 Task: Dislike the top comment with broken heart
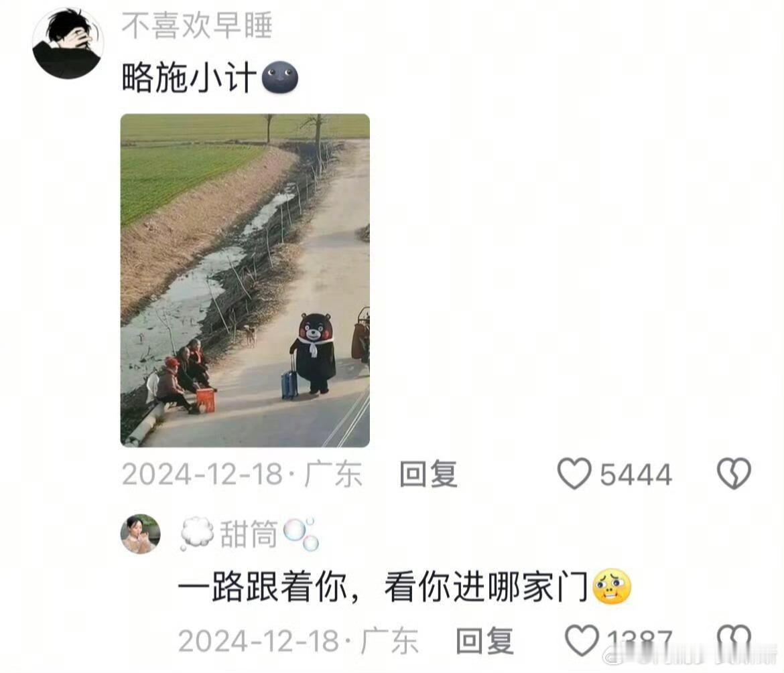tap(734, 473)
